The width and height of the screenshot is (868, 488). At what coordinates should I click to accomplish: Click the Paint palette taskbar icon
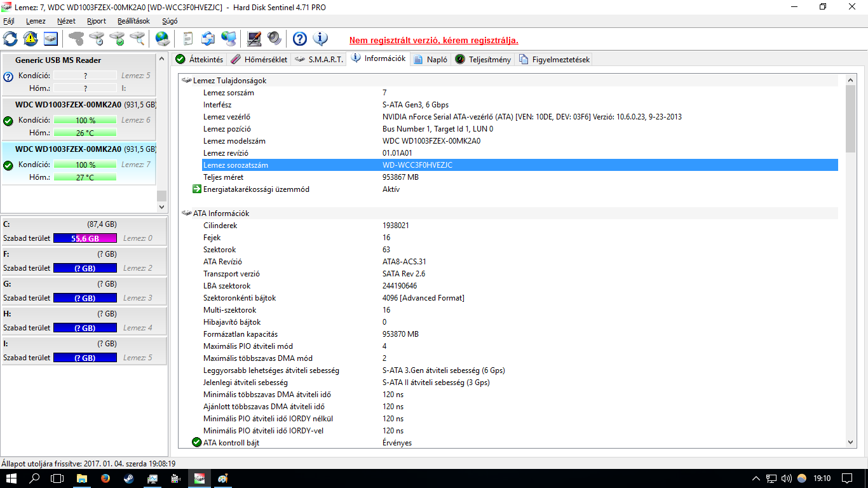[x=222, y=478]
